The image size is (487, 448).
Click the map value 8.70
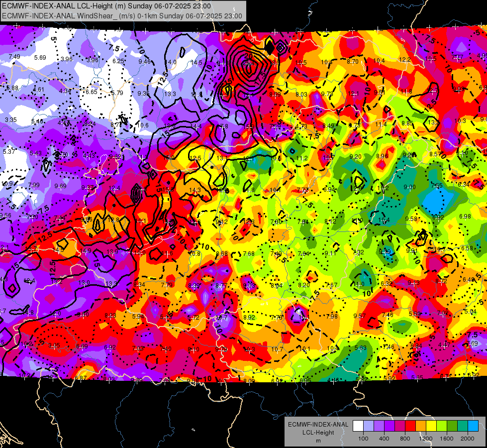[x=353, y=62]
